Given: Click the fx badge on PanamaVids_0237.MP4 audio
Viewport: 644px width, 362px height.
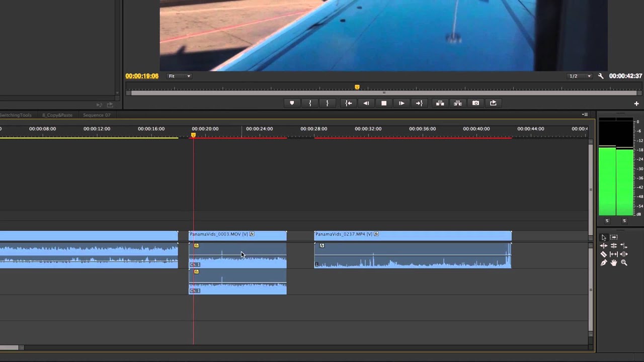Looking at the screenshot, I should point(322,246).
